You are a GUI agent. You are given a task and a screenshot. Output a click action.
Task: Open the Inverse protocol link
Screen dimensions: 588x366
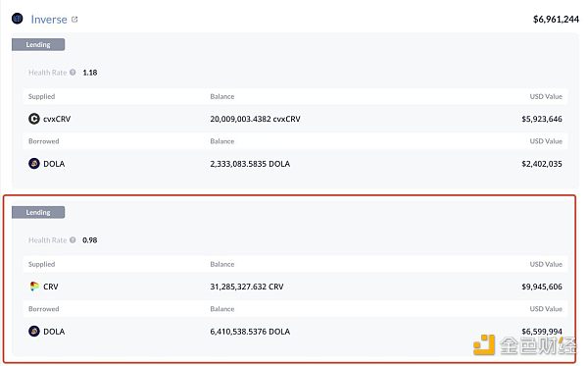pos(49,20)
